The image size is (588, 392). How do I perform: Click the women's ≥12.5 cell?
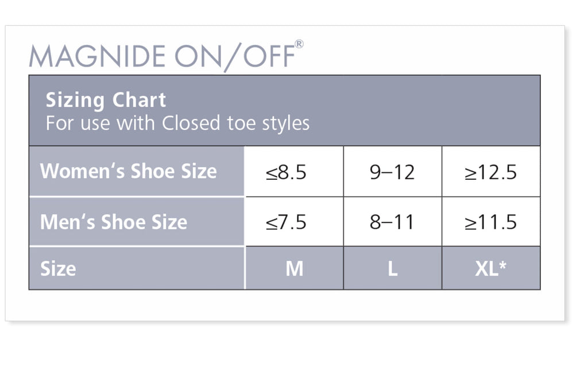tap(490, 172)
